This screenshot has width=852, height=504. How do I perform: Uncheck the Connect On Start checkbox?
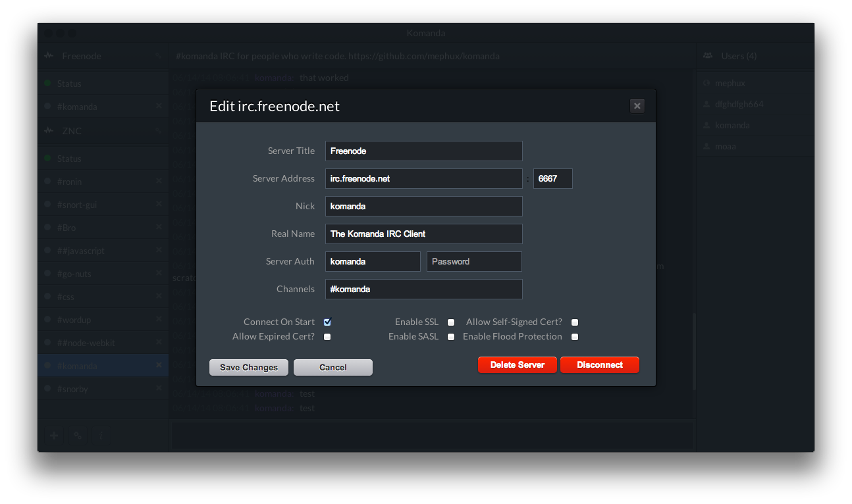327,322
